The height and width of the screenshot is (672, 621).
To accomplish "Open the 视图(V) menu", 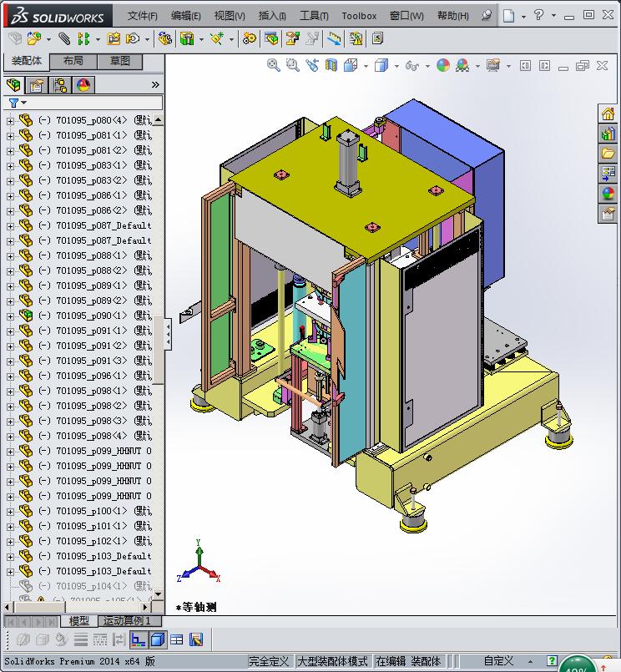I will click(230, 16).
